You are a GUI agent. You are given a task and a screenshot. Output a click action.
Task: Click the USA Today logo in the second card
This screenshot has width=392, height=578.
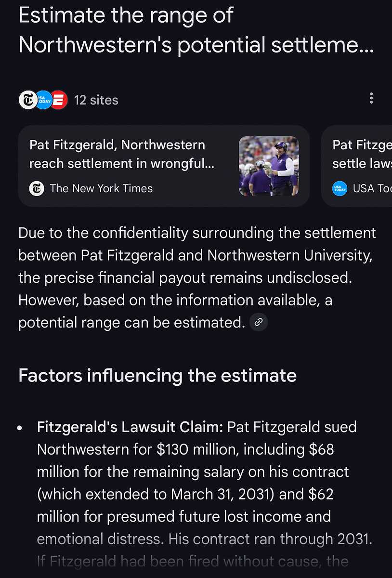pos(340,188)
